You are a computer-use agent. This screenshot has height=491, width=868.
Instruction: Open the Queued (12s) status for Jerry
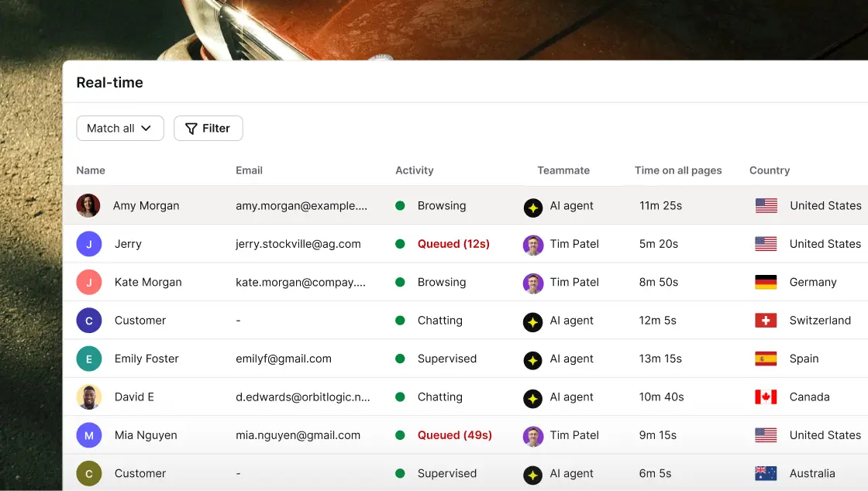click(453, 244)
